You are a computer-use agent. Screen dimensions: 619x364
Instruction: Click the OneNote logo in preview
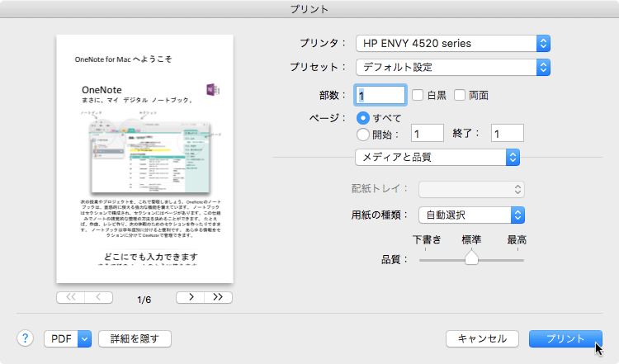pyautogui.click(x=213, y=90)
